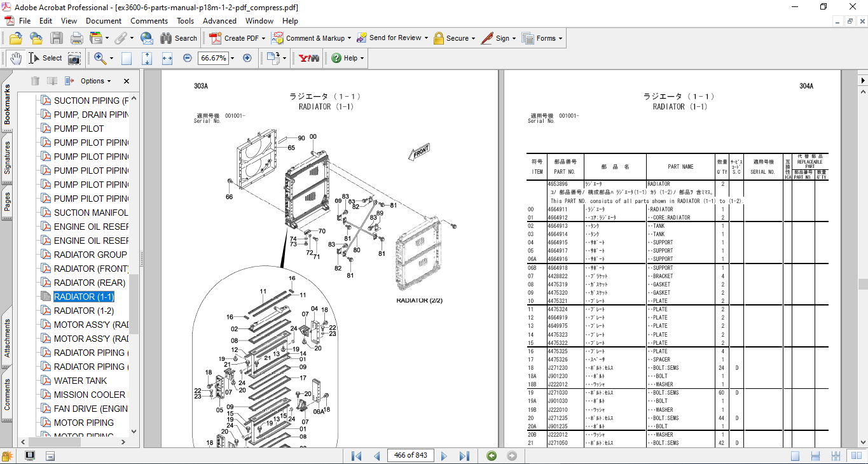The image size is (868, 464).
Task: Open the zoom percentage dropdown arrow
Action: [232, 58]
